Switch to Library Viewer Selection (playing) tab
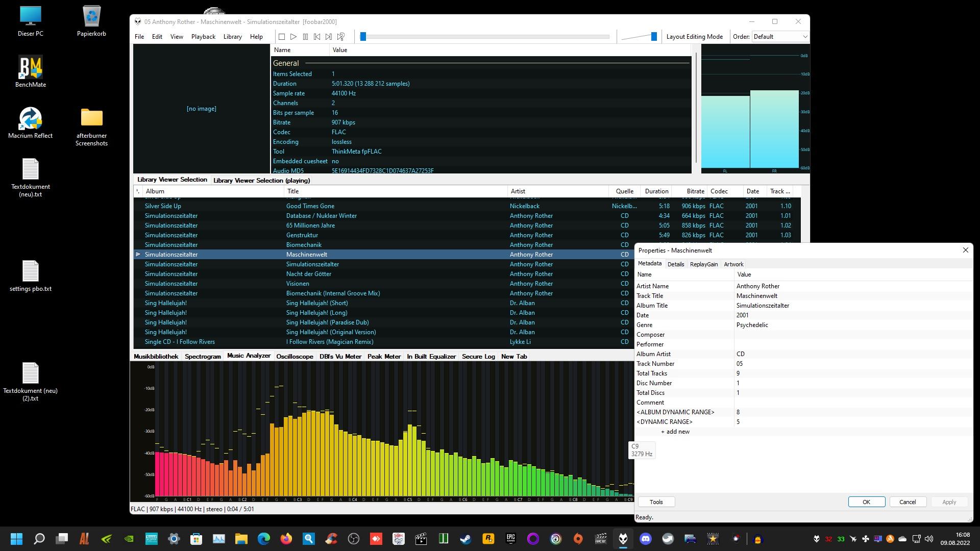Image resolution: width=980 pixels, height=551 pixels. click(x=261, y=181)
